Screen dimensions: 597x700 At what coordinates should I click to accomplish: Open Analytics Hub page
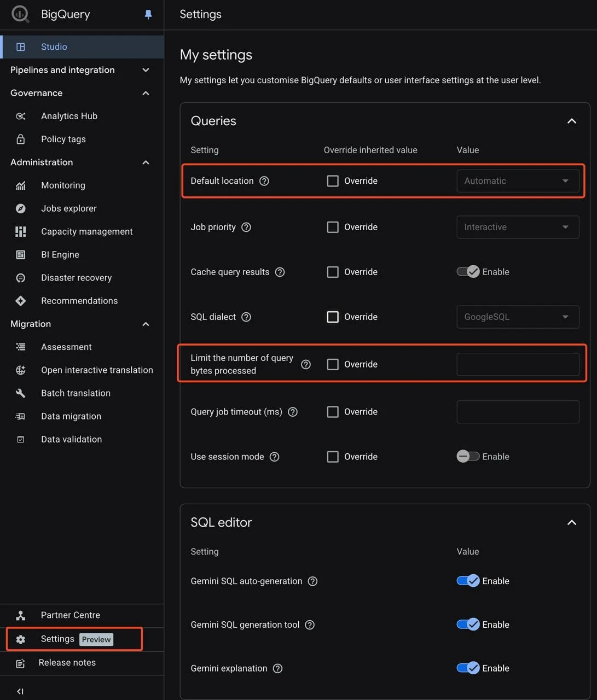69,116
